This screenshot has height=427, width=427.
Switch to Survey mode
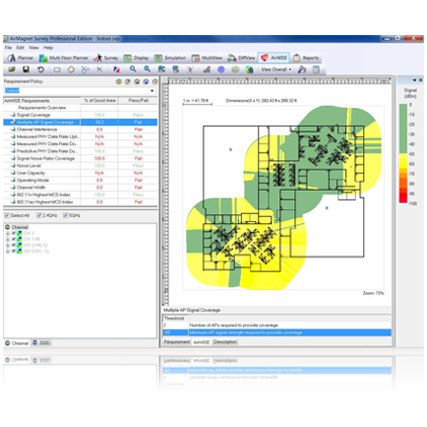106,58
